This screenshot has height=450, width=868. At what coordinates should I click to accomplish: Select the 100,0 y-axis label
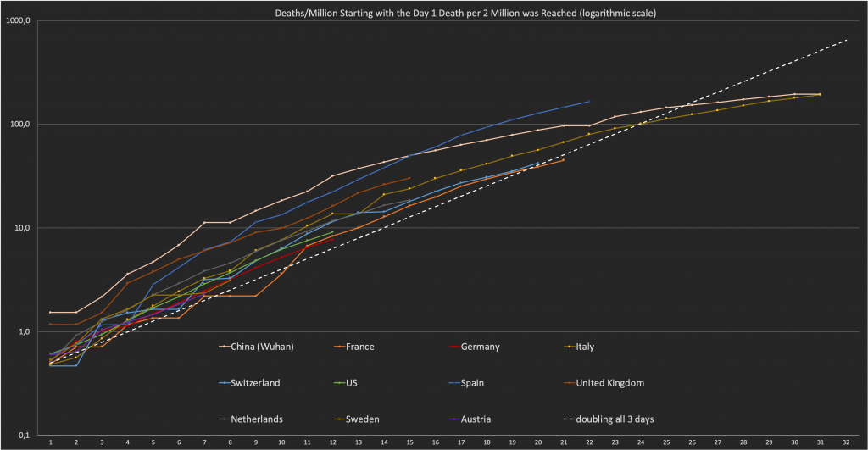[x=20, y=125]
